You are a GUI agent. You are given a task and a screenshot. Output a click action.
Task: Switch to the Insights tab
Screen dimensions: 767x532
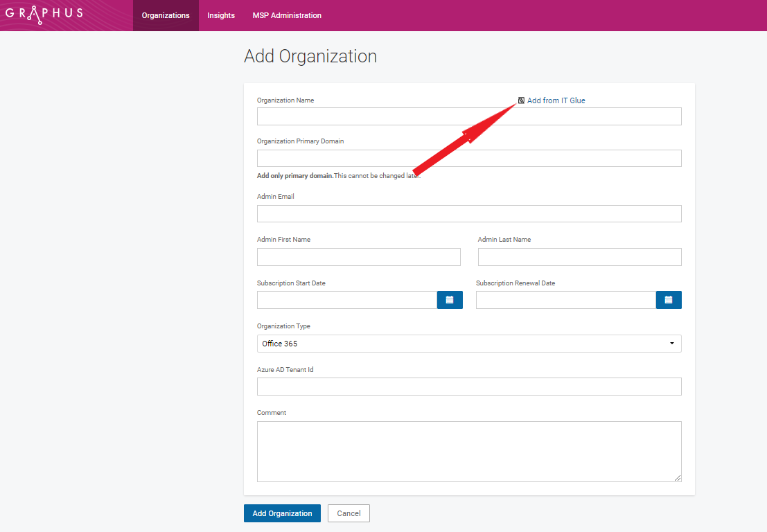click(x=221, y=16)
